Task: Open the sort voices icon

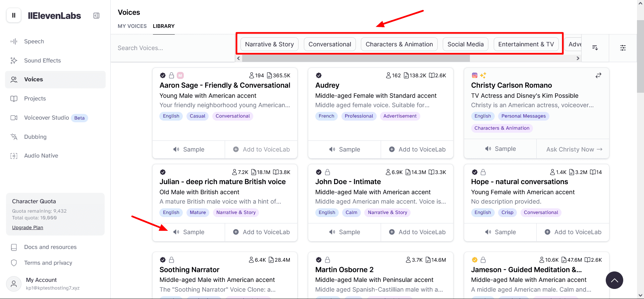Action: [595, 48]
